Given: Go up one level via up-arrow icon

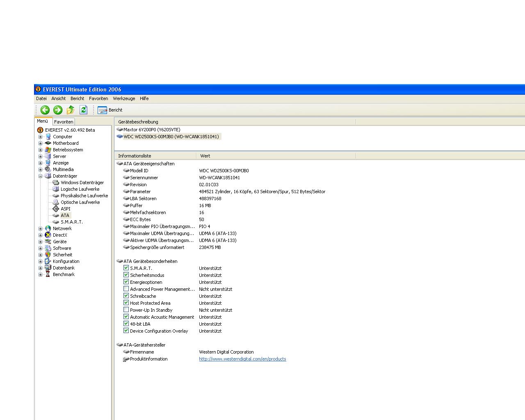Looking at the screenshot, I should coord(71,110).
